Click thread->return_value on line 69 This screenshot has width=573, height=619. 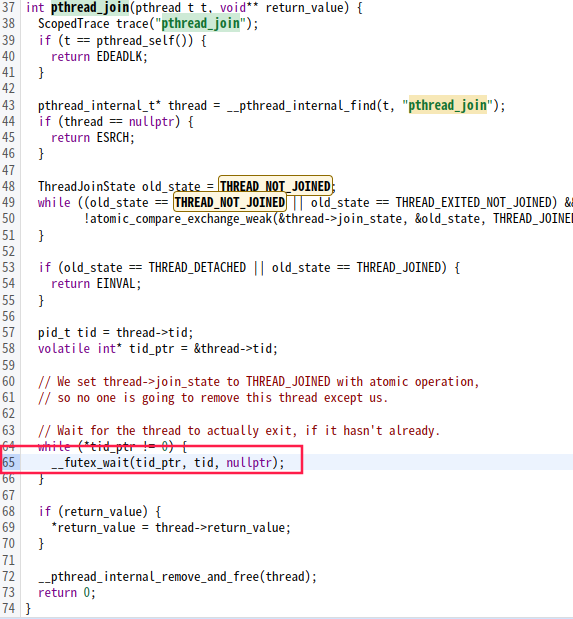[x=220, y=528]
